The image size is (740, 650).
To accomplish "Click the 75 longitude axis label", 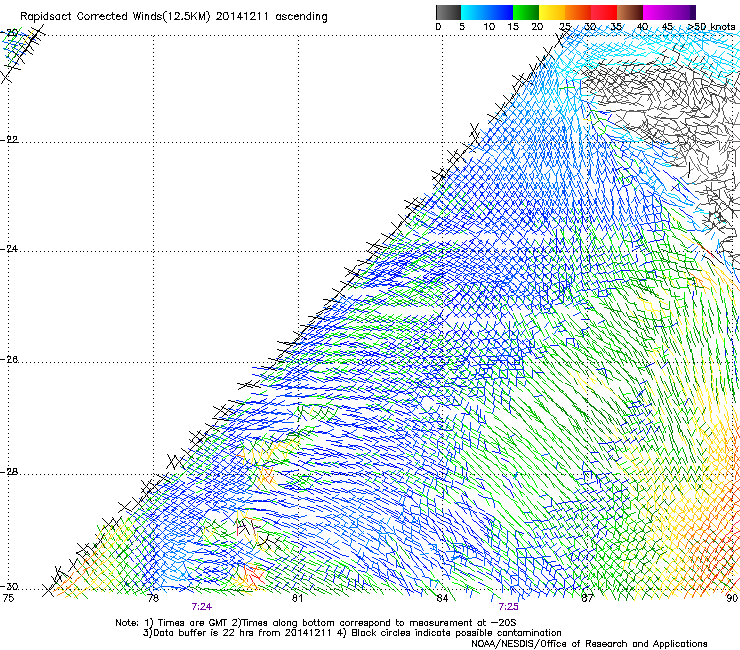I will 8,598.
